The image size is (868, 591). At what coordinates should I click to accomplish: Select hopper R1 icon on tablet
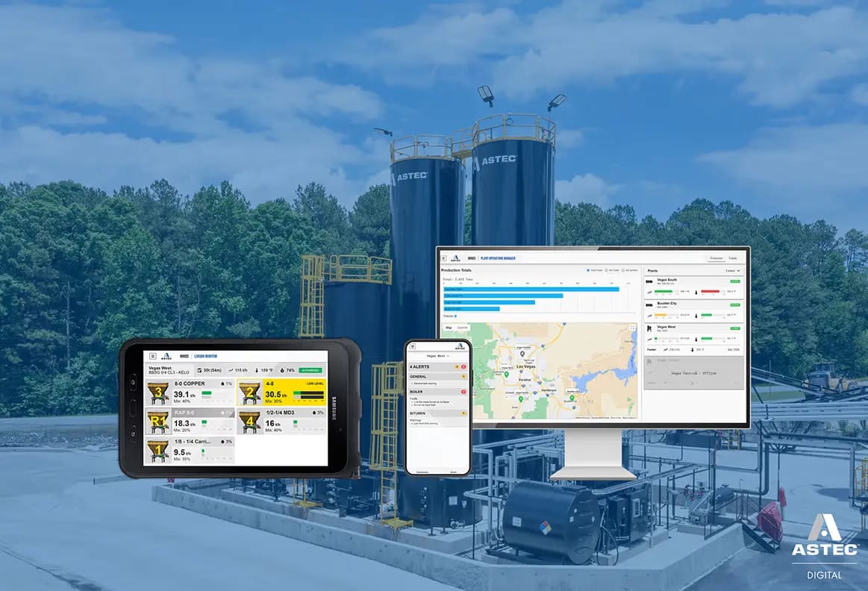click(x=157, y=422)
